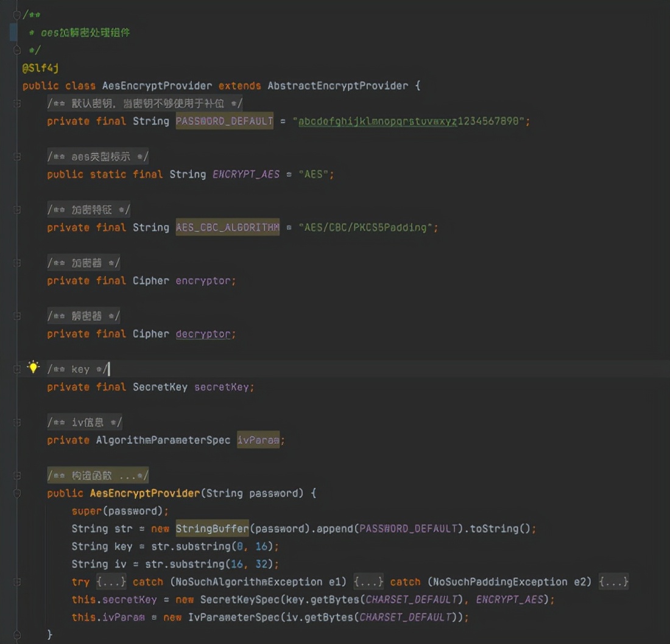
Task: Collapse the class Javadoc comment fold marker
Action: (17, 14)
